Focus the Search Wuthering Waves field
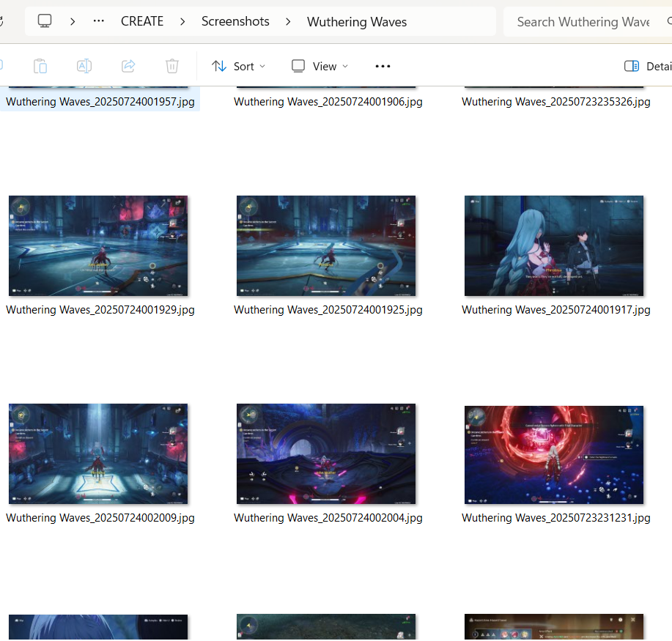The height and width of the screenshot is (641, 672). (588, 22)
